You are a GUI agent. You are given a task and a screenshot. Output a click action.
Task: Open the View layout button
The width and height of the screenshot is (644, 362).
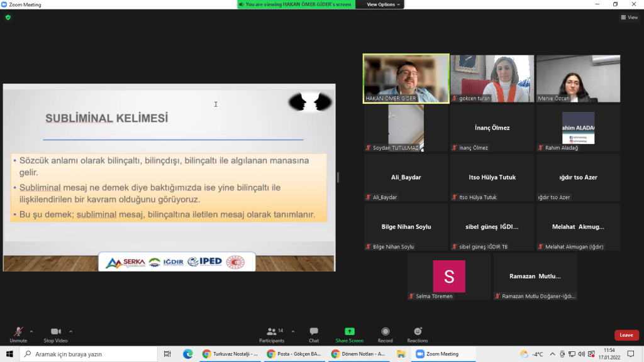pos(629,18)
